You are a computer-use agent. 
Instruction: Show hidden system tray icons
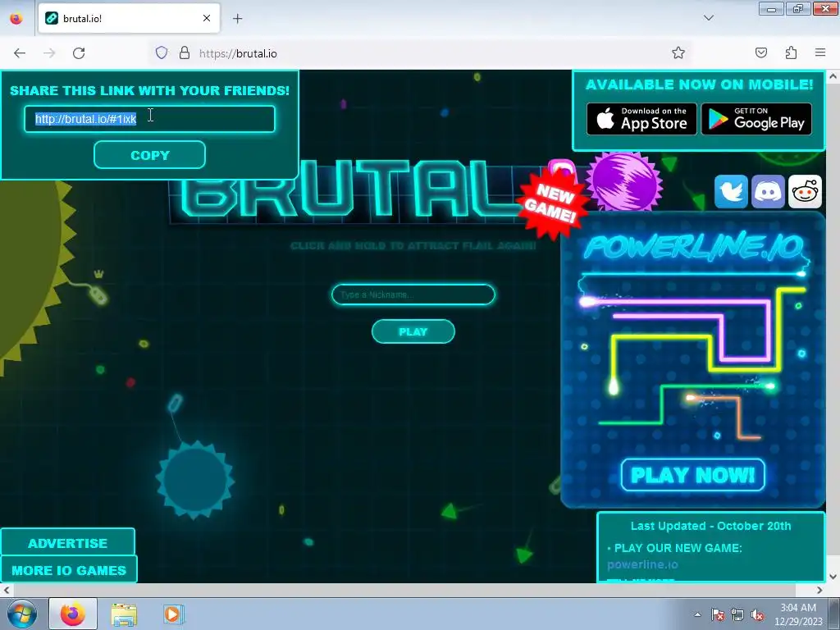(697, 614)
